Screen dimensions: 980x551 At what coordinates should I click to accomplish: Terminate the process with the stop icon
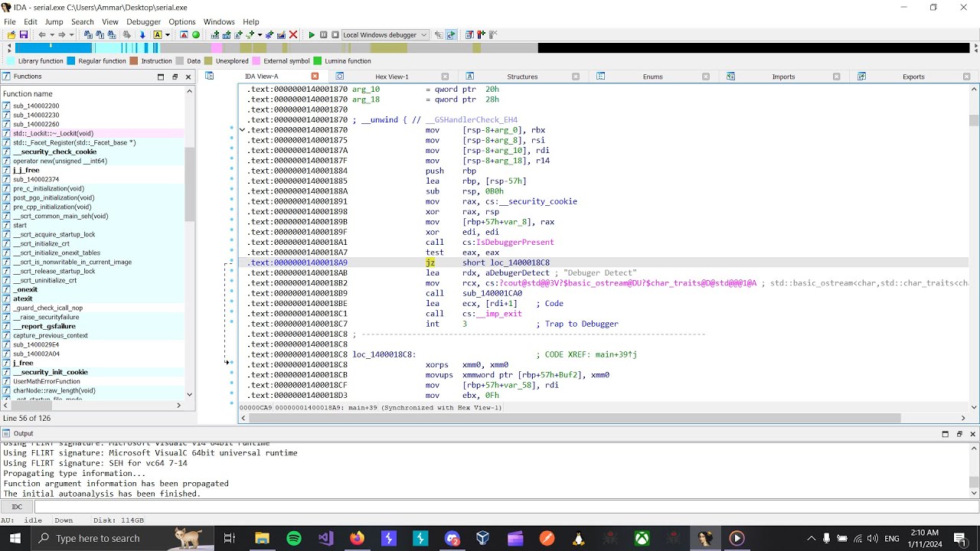(335, 34)
